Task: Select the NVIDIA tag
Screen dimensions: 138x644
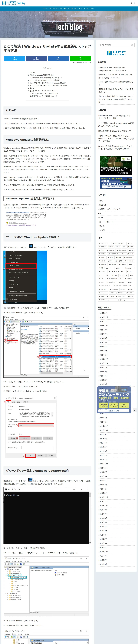Action: [102, 254]
